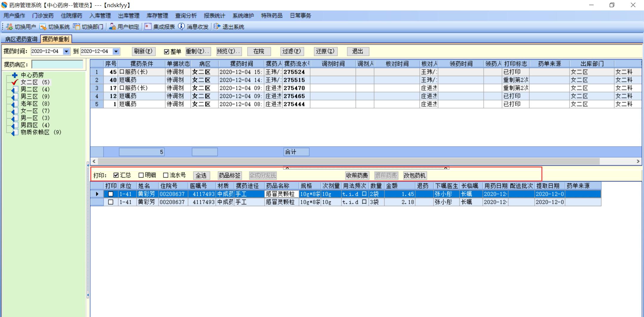Open the end date dropdown for 摆药时间

116,52
